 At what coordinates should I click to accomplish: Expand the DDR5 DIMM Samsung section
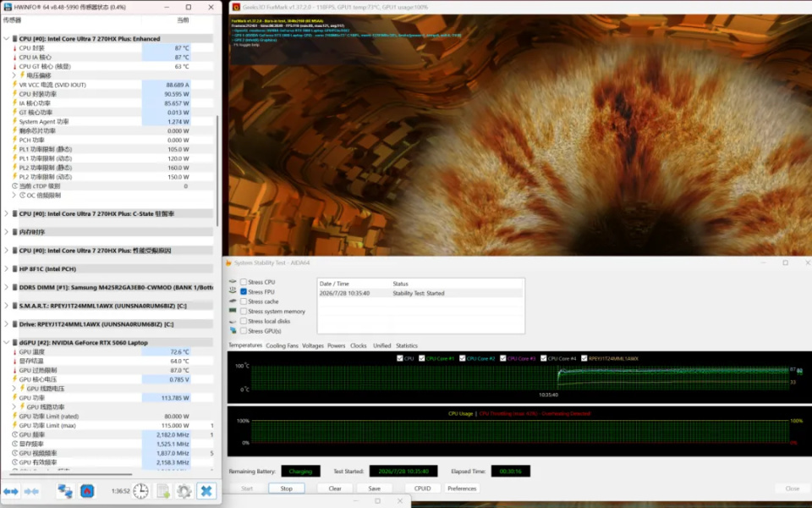point(7,287)
